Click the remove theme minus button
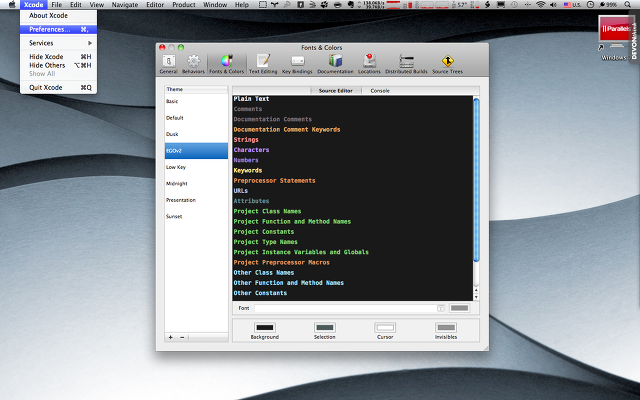 (182, 337)
